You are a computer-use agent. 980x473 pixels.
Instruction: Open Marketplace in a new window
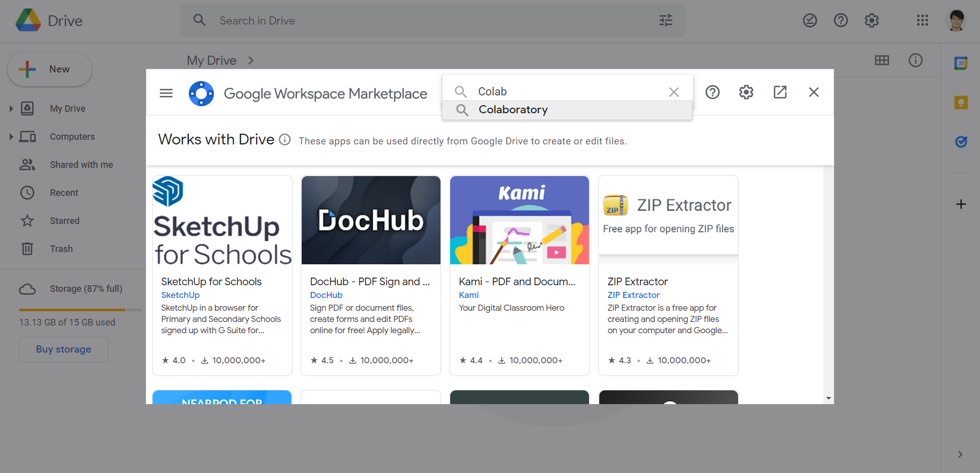pyautogui.click(x=780, y=92)
